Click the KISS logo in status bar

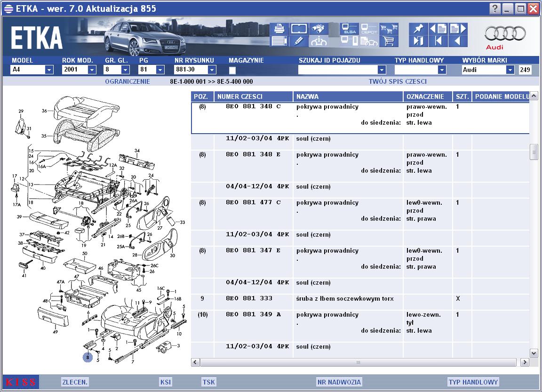(21, 382)
